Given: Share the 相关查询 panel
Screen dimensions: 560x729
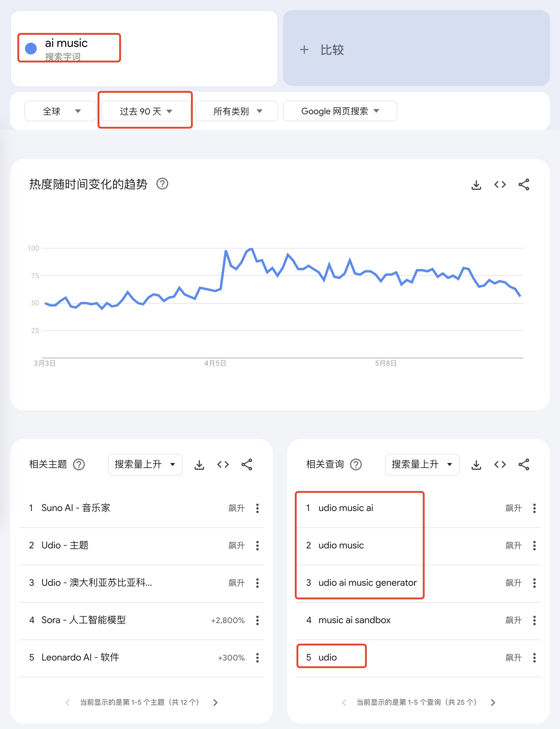Looking at the screenshot, I should 524,464.
